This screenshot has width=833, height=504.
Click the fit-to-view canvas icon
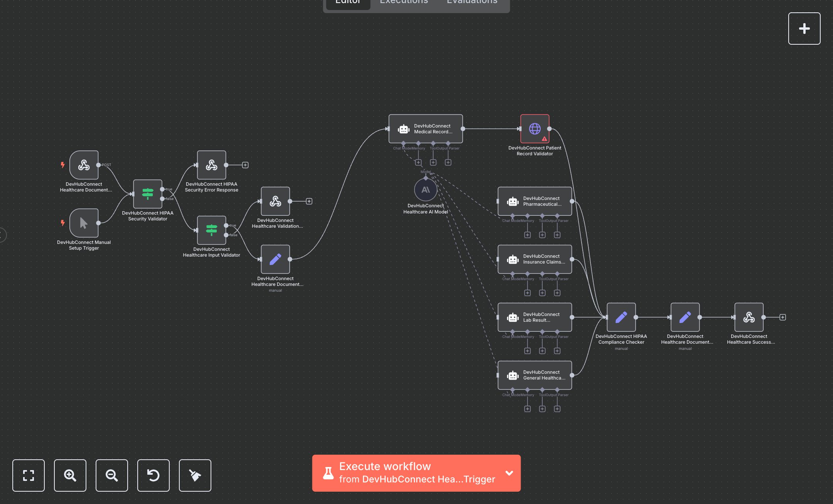(x=29, y=475)
